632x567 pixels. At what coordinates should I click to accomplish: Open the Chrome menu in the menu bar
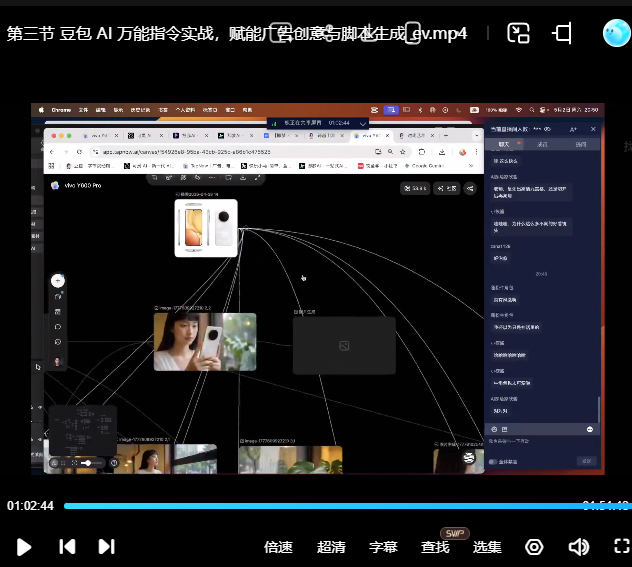(x=61, y=110)
